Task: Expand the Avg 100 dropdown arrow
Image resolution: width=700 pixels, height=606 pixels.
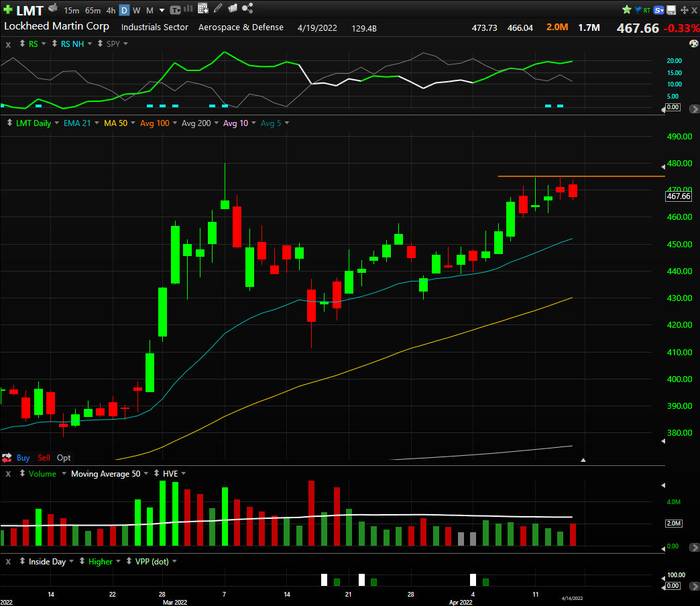Action: 174,123
